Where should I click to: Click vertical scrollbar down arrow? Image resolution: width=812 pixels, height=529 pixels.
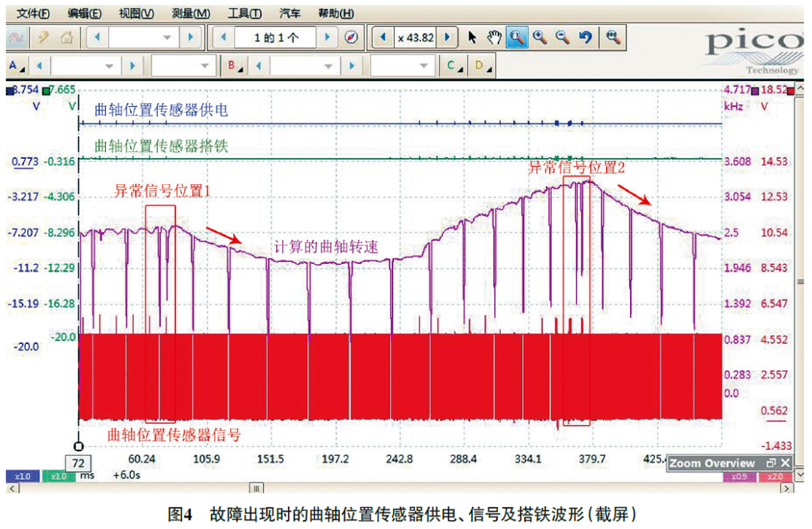[x=800, y=474]
